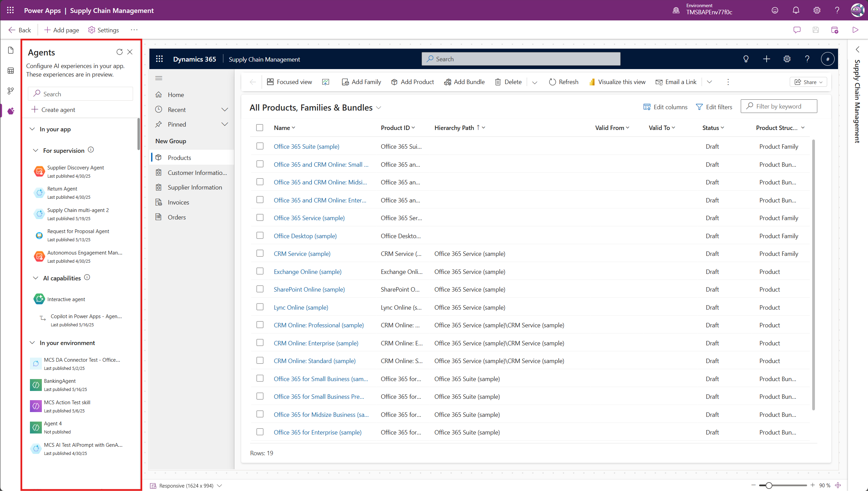Open Supplier Information in site map
This screenshot has width=868, height=491.
click(192, 187)
